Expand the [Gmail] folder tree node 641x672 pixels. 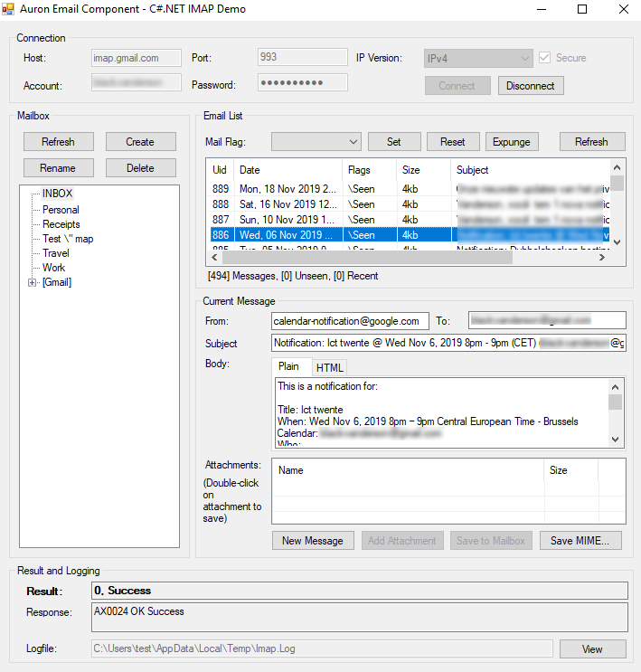pos(33,282)
